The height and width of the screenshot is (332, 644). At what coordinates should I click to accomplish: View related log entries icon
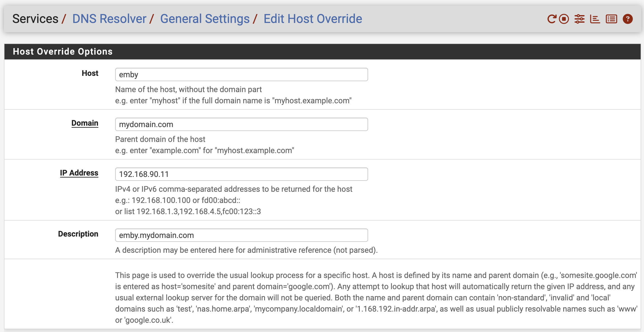pos(611,19)
